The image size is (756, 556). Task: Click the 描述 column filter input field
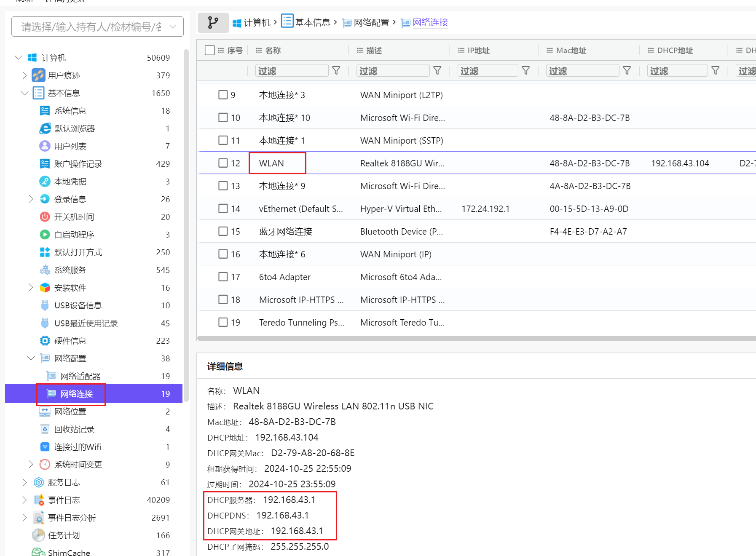(393, 71)
